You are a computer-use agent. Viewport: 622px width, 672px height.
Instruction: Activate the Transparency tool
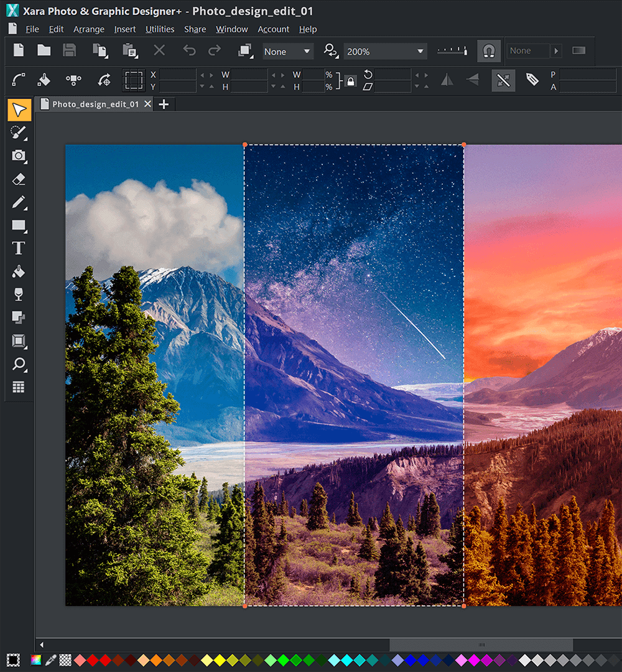[x=18, y=293]
